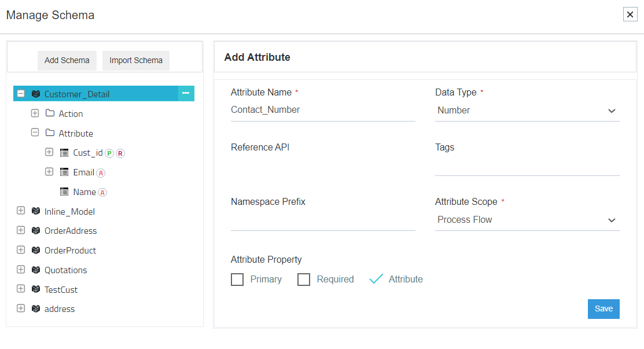
Task: Click the Quotations schema cube icon
Action: [36, 270]
